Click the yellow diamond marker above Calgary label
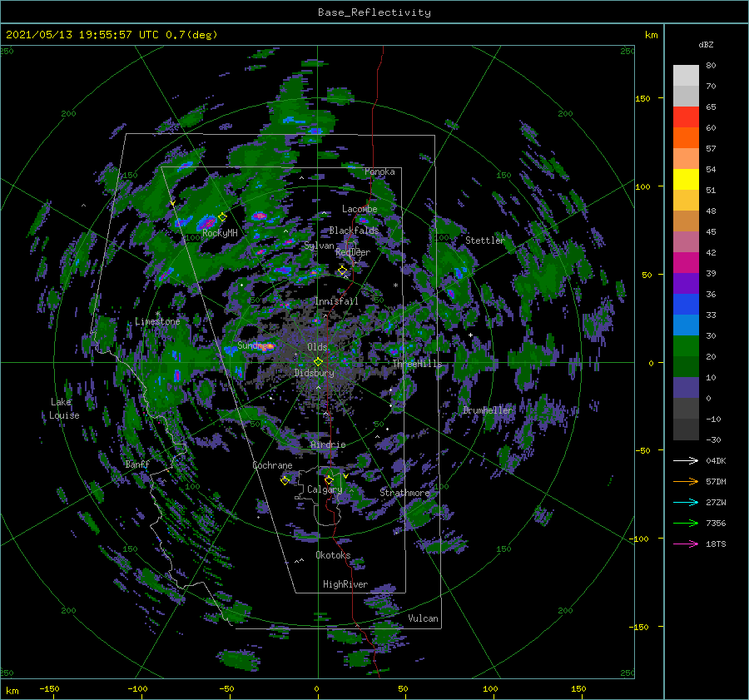 tap(329, 479)
